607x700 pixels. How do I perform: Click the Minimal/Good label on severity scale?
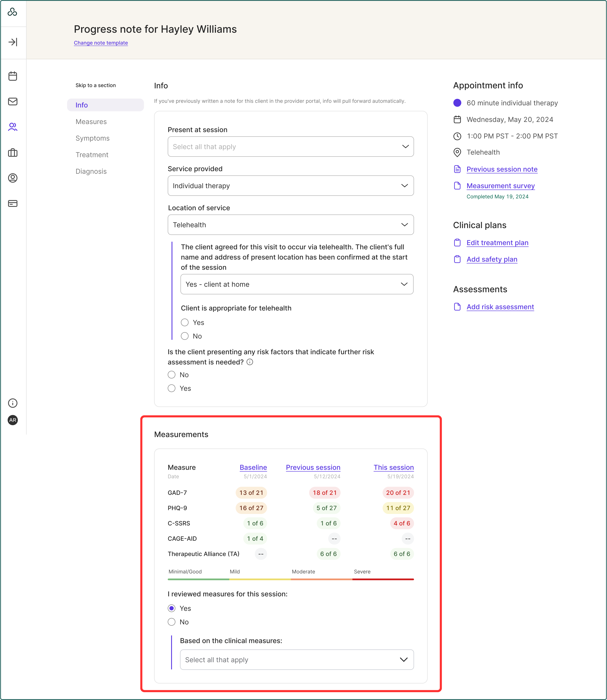coord(185,572)
